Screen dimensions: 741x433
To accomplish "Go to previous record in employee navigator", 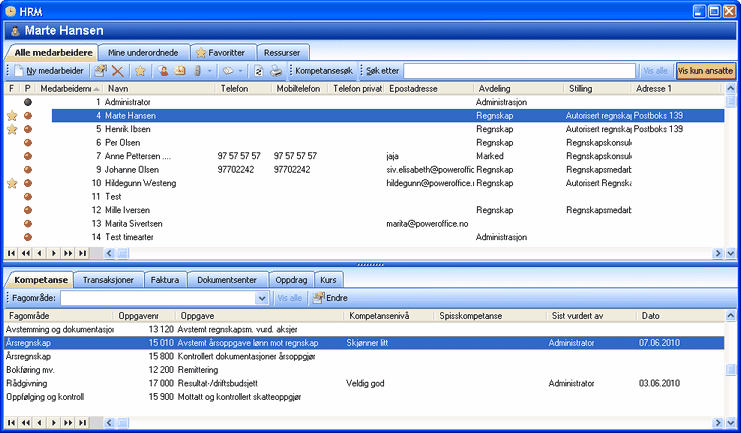I will click(x=40, y=253).
